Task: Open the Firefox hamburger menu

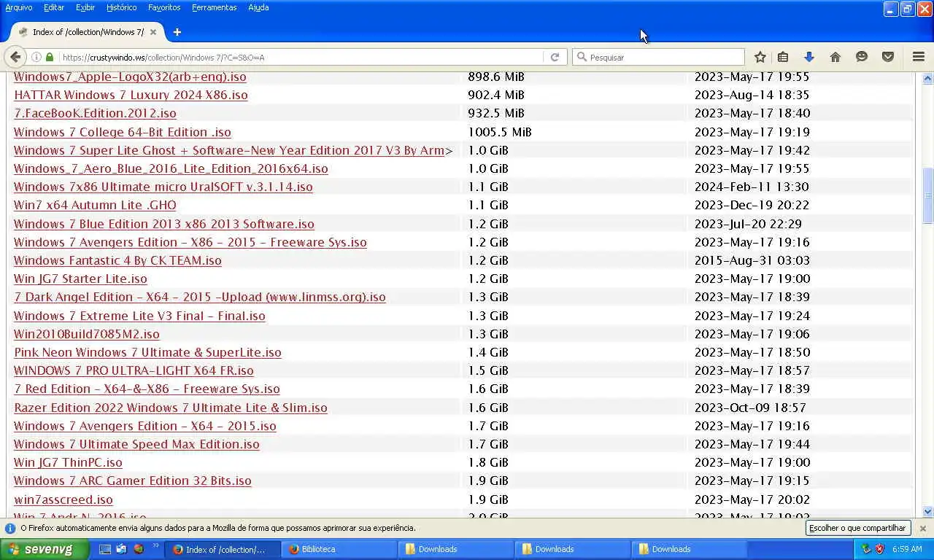Action: point(919,57)
